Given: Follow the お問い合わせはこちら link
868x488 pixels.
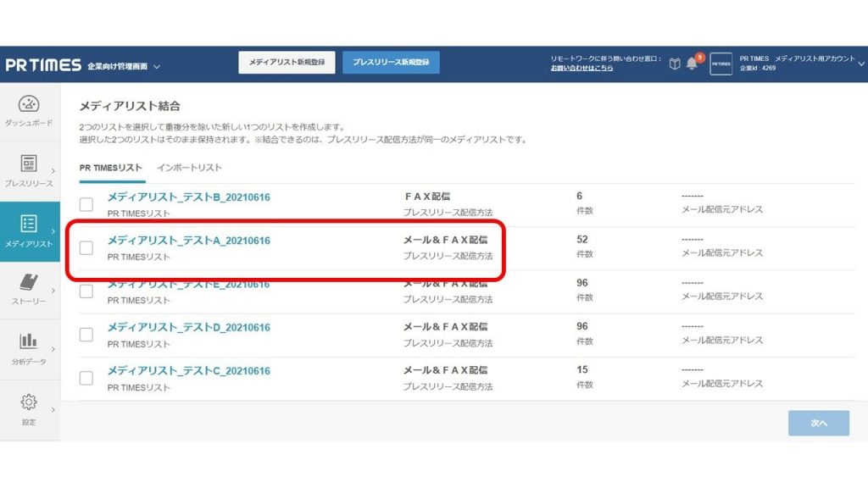Looking at the screenshot, I should 581,68.
